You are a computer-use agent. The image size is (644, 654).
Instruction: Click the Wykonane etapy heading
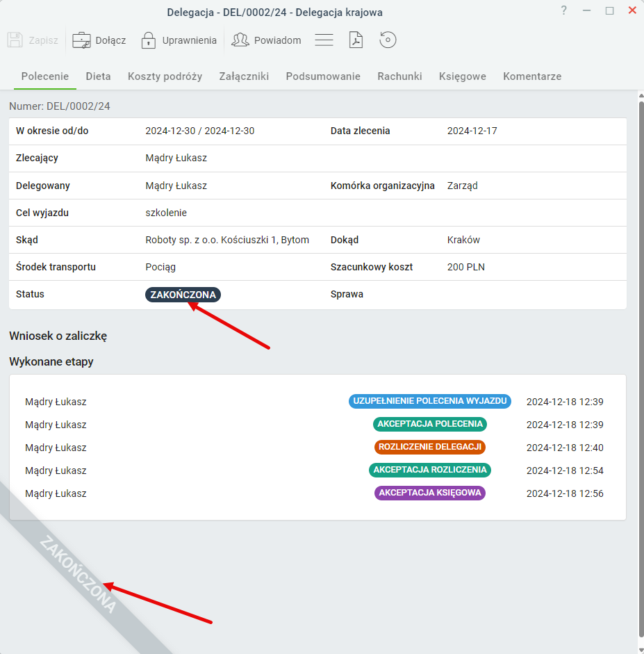(x=51, y=361)
